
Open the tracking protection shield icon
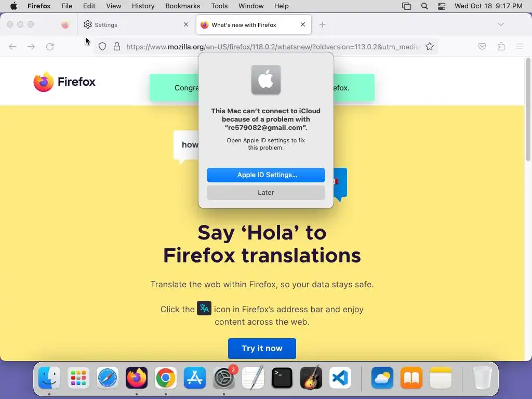[102, 46]
